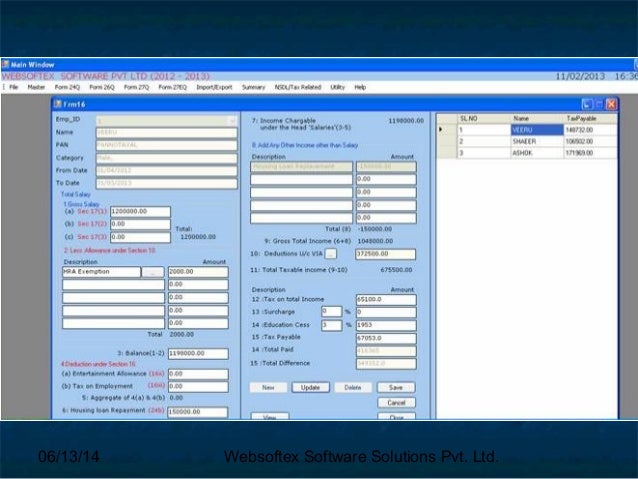Click the Sec 17(2) input field
The width and height of the screenshot is (638, 479).
pyautogui.click(x=140, y=224)
